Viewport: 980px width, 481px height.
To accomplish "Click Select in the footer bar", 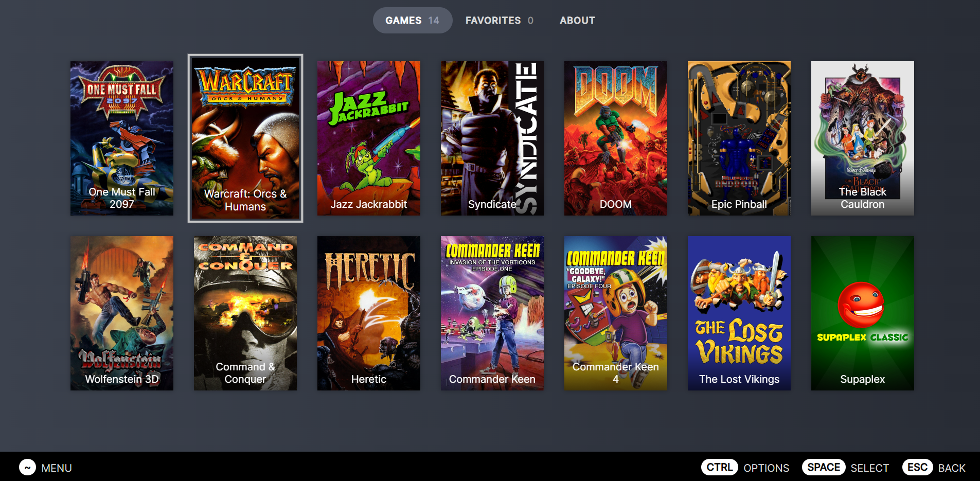I will pos(870,468).
